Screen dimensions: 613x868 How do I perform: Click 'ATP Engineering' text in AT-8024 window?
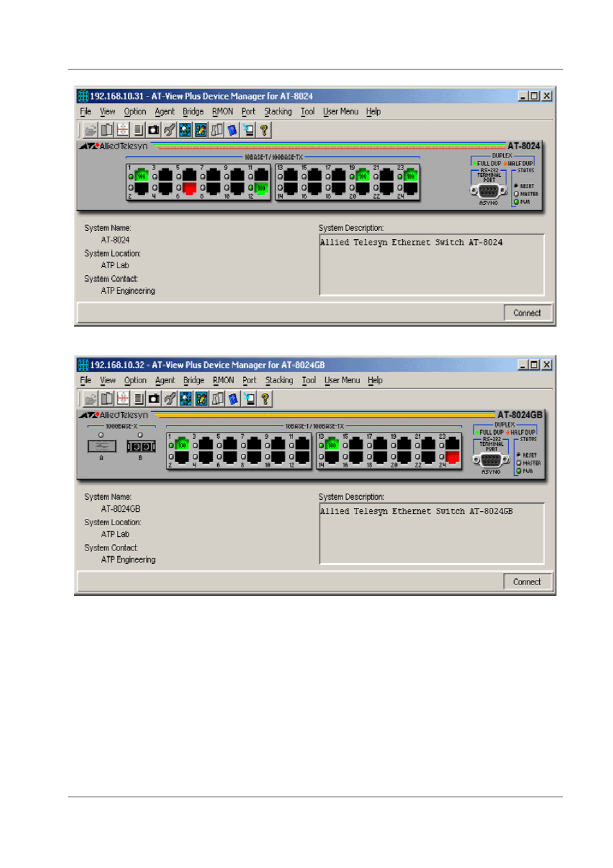click(x=128, y=291)
